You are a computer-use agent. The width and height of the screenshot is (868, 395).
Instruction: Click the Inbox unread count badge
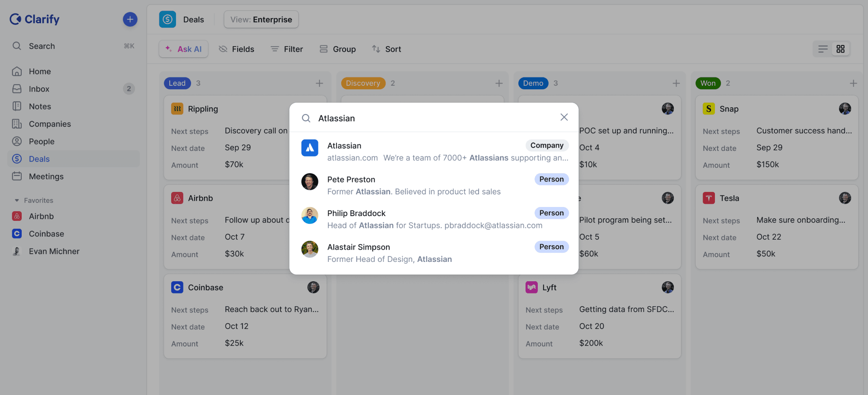pos(129,89)
